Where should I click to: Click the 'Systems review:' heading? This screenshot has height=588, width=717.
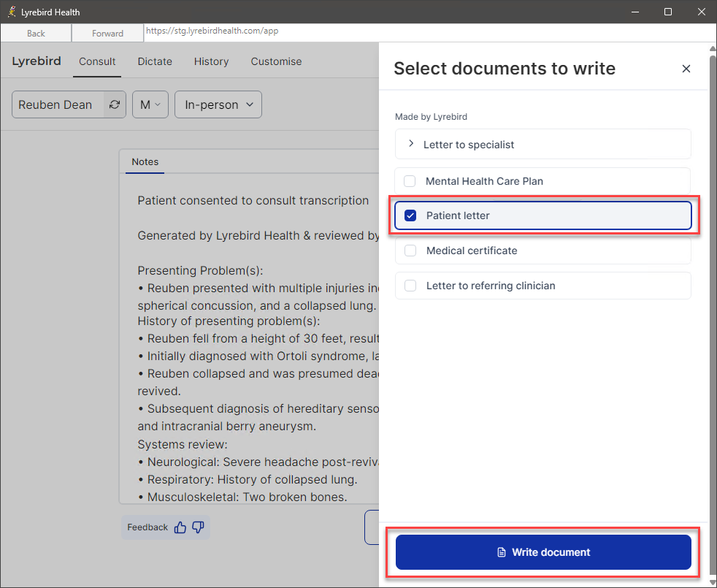(183, 444)
